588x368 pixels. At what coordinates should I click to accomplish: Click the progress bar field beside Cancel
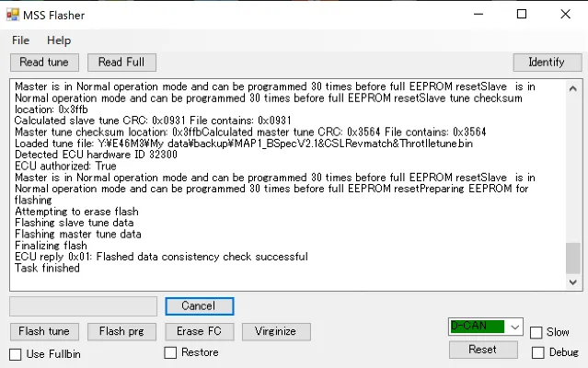(83, 306)
